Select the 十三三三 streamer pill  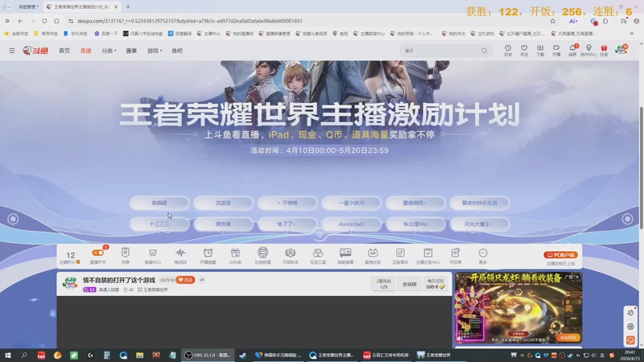click(159, 224)
